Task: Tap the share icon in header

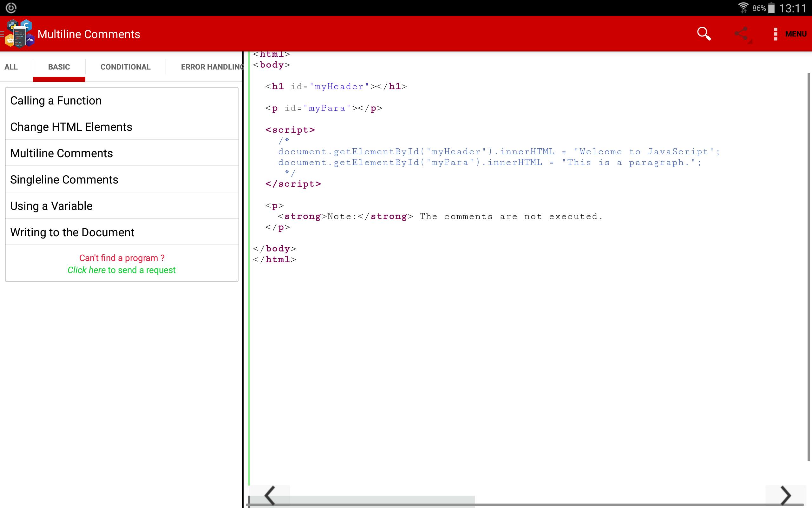Action: 743,34
